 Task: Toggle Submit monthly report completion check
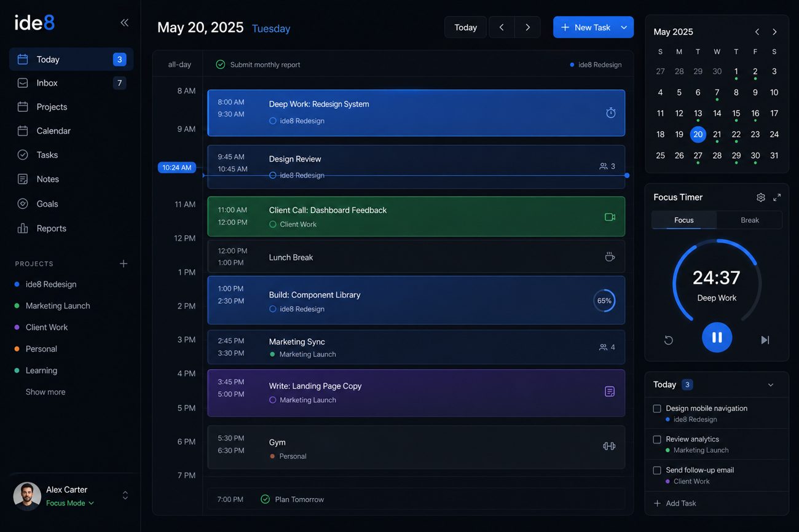click(x=220, y=65)
